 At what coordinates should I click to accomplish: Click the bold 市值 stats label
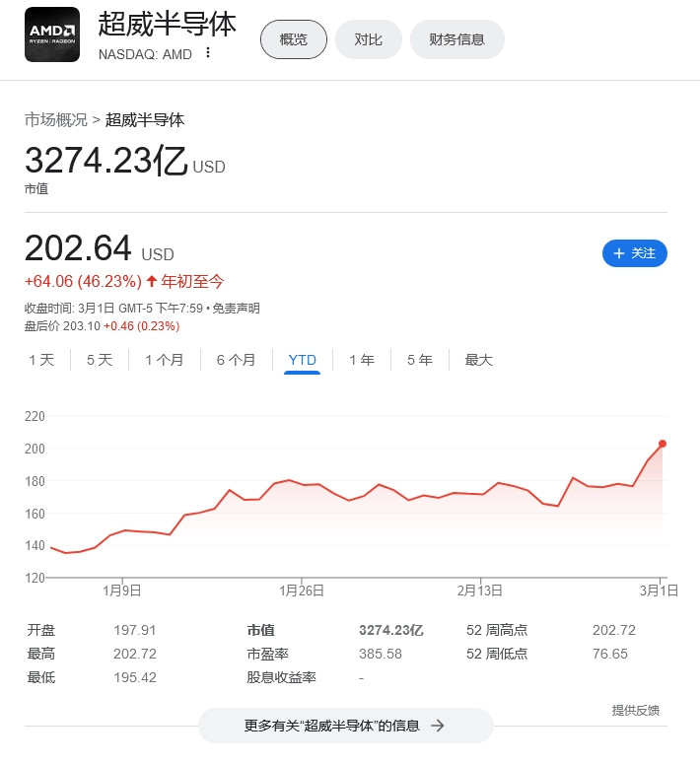tap(261, 630)
